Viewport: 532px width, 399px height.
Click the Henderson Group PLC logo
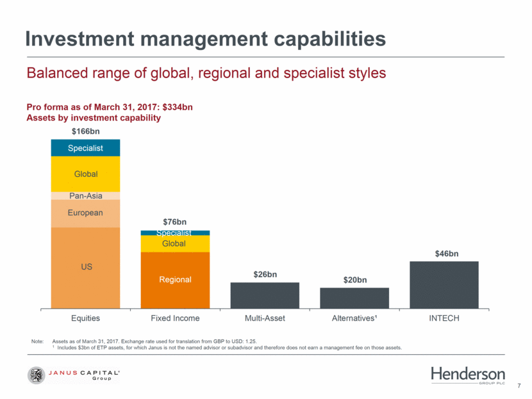click(x=468, y=375)
